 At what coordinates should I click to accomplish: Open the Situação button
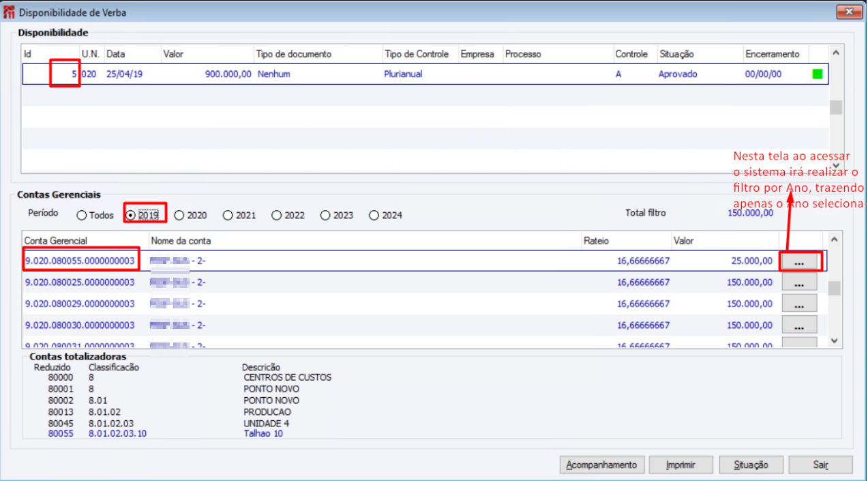751,465
